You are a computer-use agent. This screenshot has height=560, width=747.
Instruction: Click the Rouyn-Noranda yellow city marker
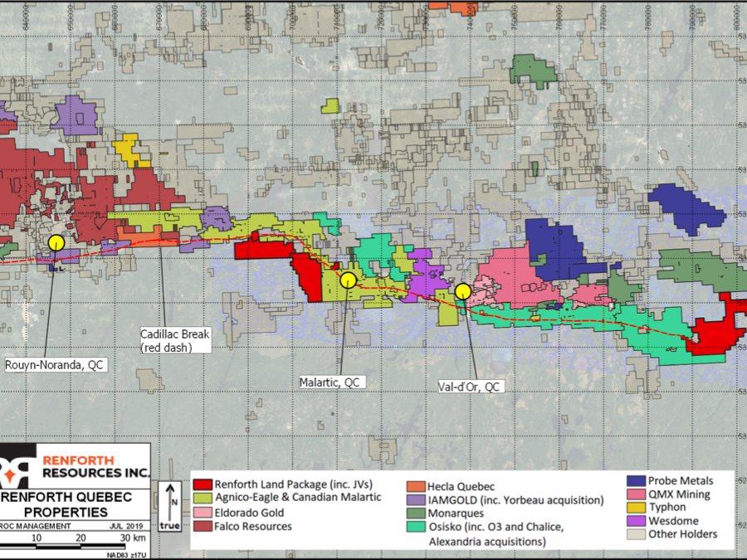[x=56, y=243]
